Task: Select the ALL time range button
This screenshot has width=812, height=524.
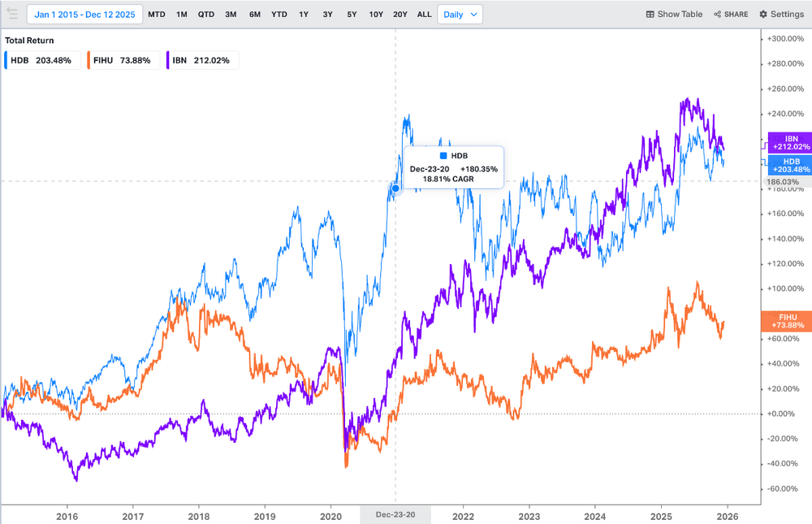Action: tap(424, 15)
